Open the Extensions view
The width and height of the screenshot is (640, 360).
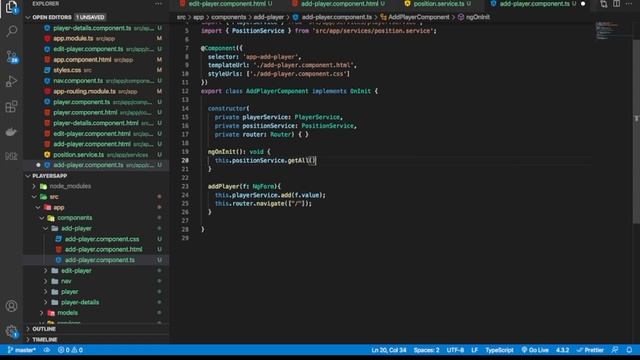pos(11,107)
